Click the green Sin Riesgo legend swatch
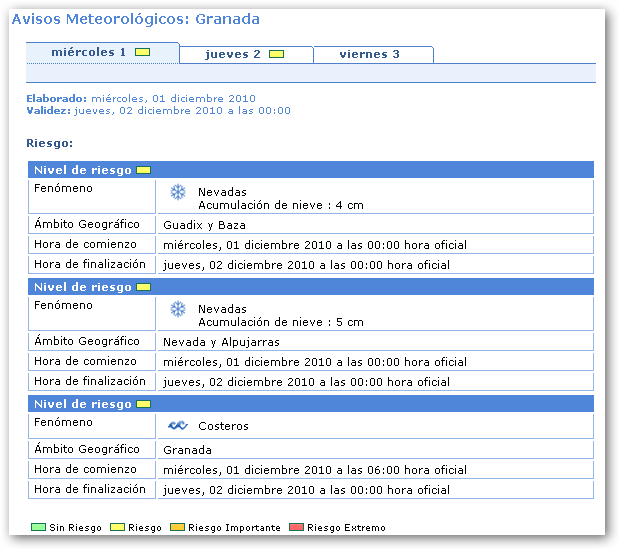Viewport: 619px width, 549px height. (38, 527)
